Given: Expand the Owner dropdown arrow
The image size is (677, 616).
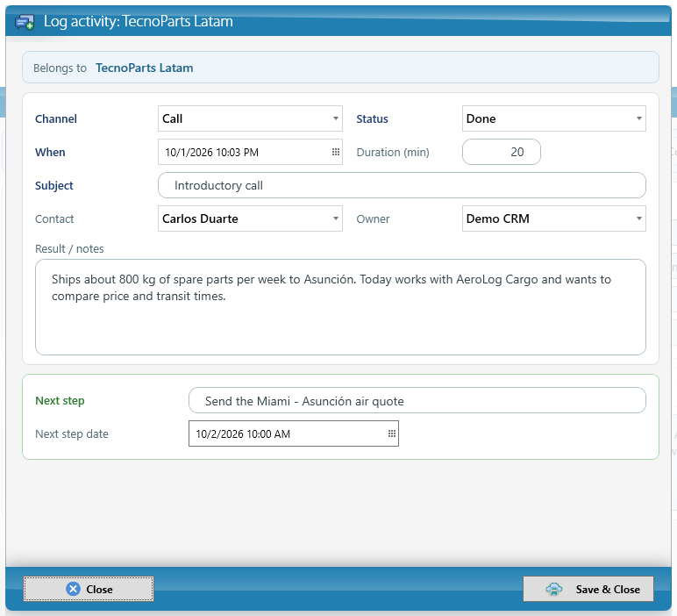Looking at the screenshot, I should click(639, 218).
